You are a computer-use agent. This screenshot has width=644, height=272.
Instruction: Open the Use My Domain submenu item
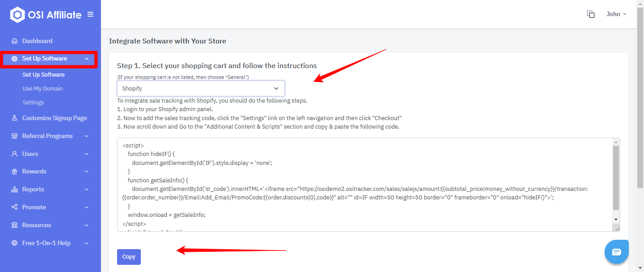click(x=43, y=89)
